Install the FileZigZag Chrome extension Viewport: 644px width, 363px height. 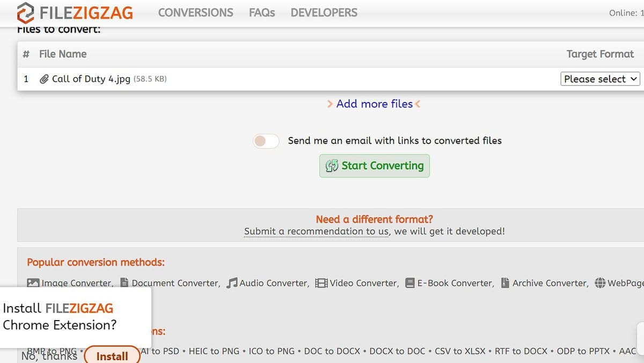[x=112, y=356]
